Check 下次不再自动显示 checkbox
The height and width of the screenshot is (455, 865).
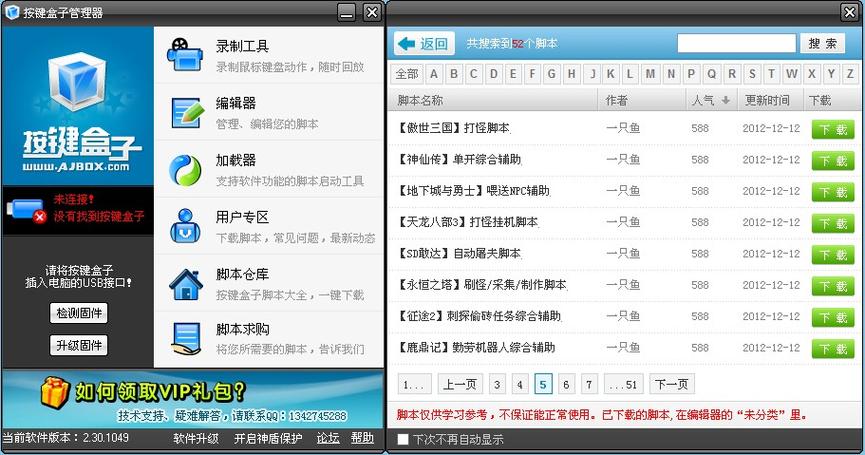(x=403, y=439)
